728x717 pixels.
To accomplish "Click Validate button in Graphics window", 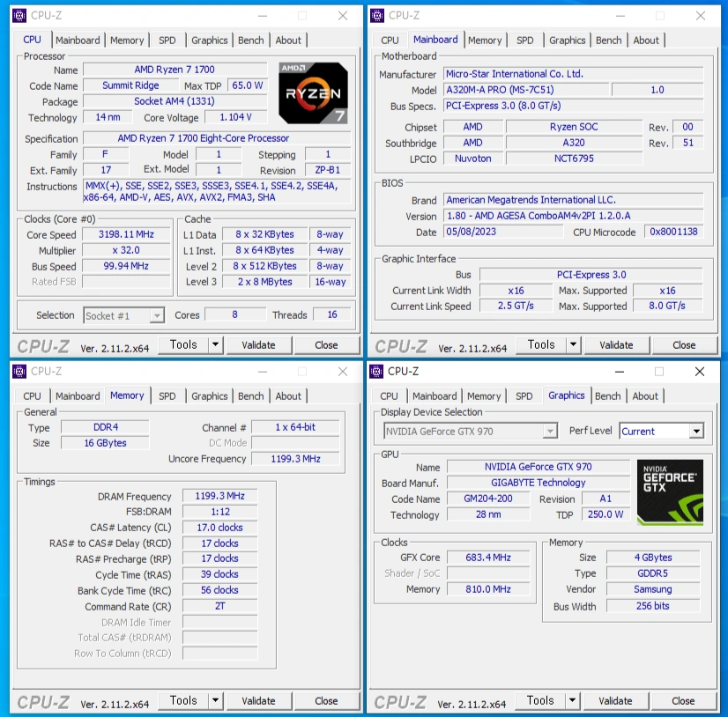I will coord(615,701).
